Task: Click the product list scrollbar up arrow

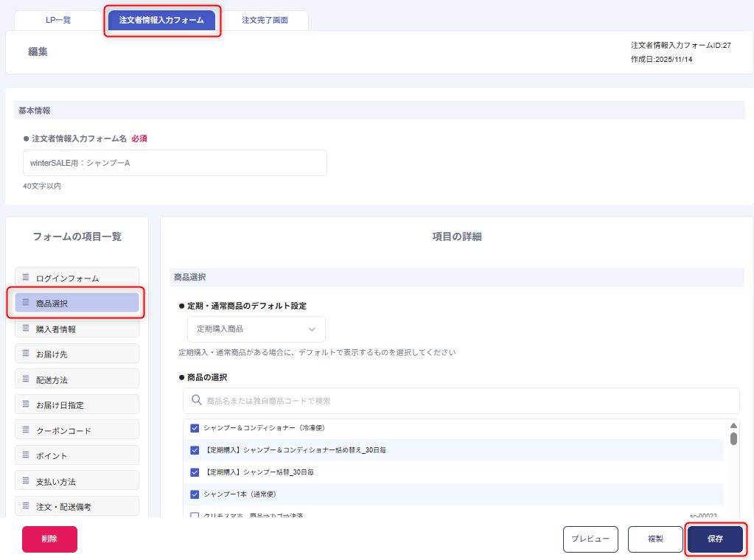Action: [x=733, y=426]
